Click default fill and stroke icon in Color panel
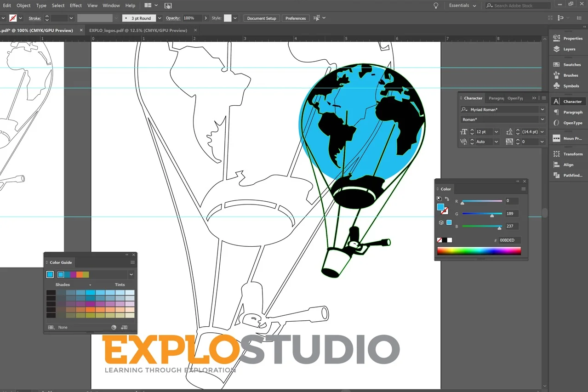Image resolution: width=588 pixels, height=392 pixels. pyautogui.click(x=439, y=199)
